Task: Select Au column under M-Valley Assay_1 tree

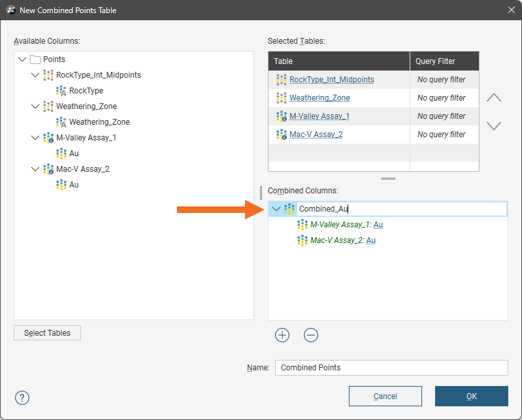Action: click(x=74, y=153)
